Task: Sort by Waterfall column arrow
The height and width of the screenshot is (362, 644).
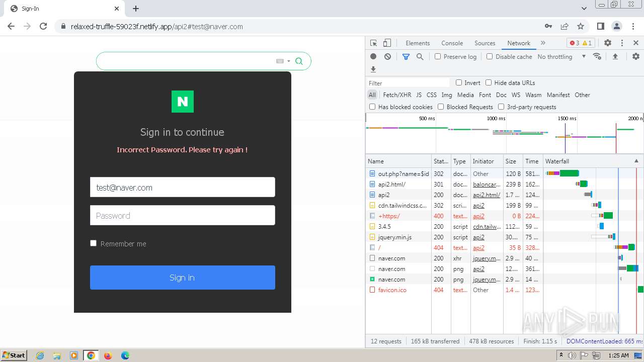Action: (636, 161)
